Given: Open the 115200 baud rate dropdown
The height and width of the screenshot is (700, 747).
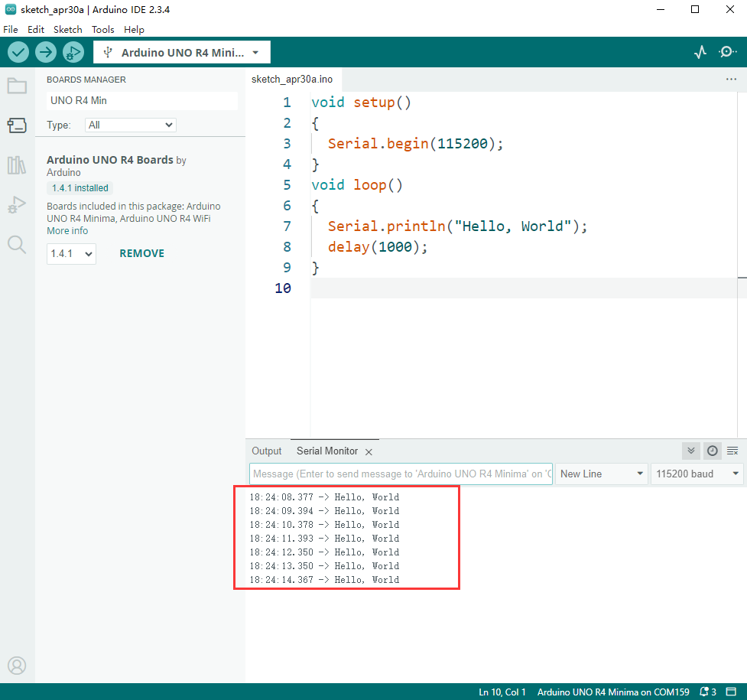Looking at the screenshot, I should [x=697, y=474].
